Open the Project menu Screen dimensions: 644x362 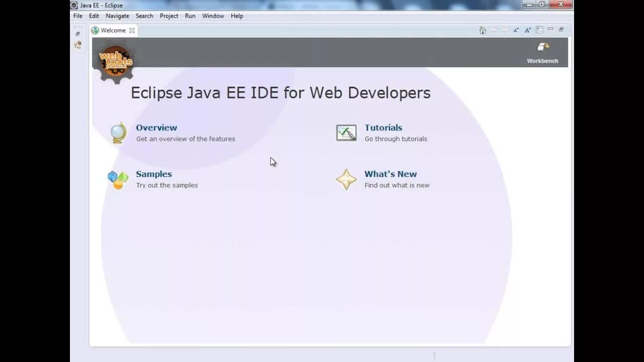(169, 16)
